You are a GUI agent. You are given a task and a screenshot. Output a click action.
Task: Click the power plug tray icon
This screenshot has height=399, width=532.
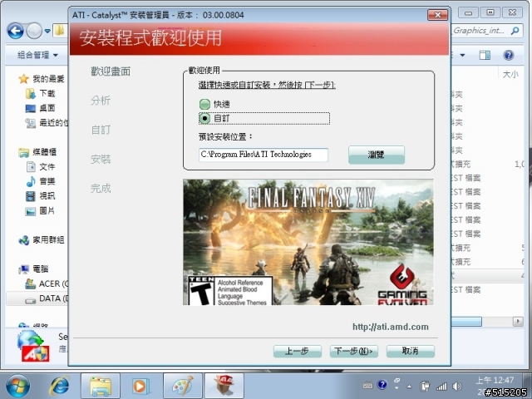point(425,386)
